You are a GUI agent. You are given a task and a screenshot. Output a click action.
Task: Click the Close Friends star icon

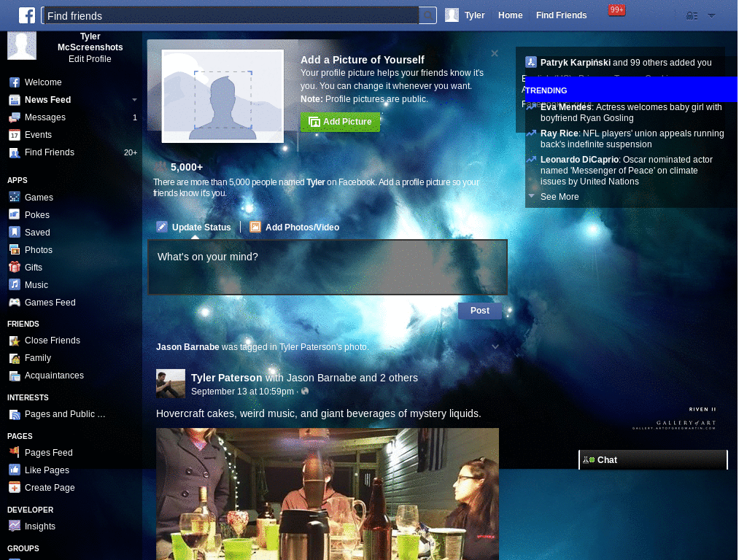(x=15, y=341)
